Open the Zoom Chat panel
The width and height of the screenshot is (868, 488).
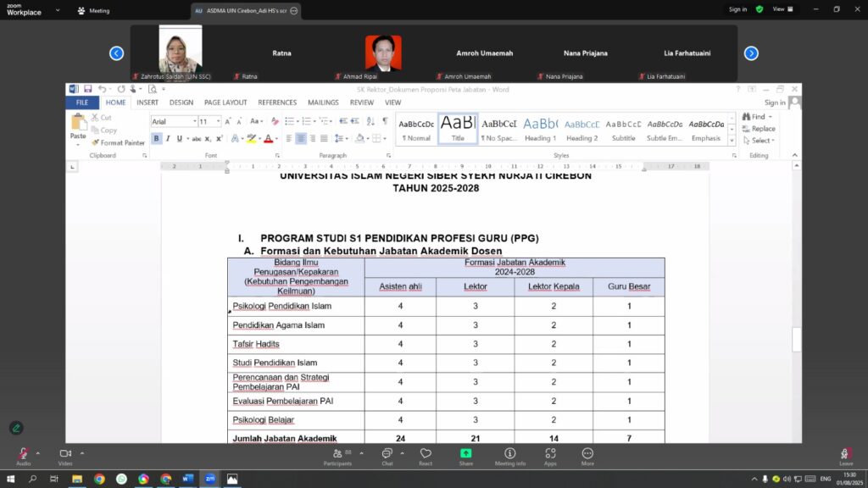pyautogui.click(x=387, y=457)
